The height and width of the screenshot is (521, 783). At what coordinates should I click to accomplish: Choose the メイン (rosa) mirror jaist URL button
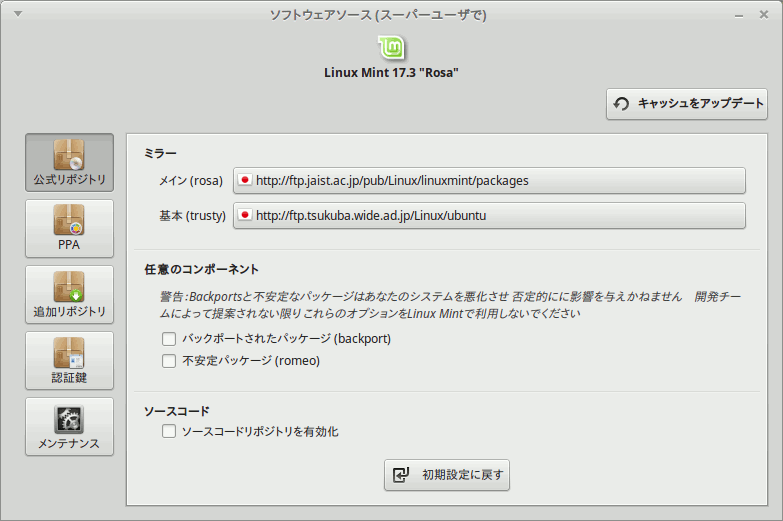489,180
